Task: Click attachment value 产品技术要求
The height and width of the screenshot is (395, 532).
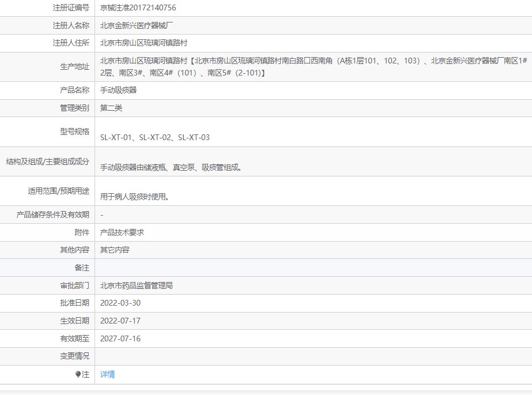Action: click(x=122, y=232)
